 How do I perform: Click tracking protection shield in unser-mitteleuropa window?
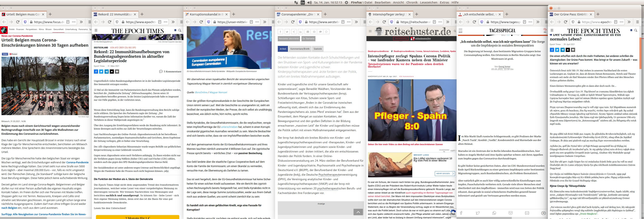click(208, 22)
